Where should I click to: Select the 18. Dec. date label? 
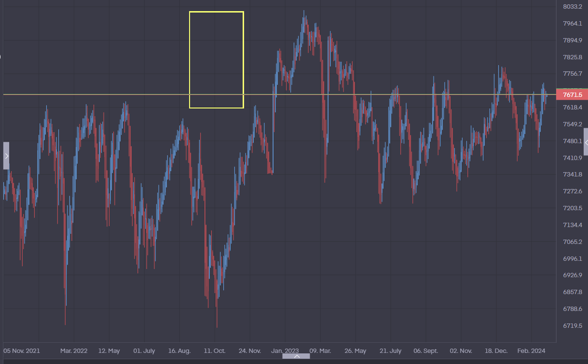(x=496, y=351)
